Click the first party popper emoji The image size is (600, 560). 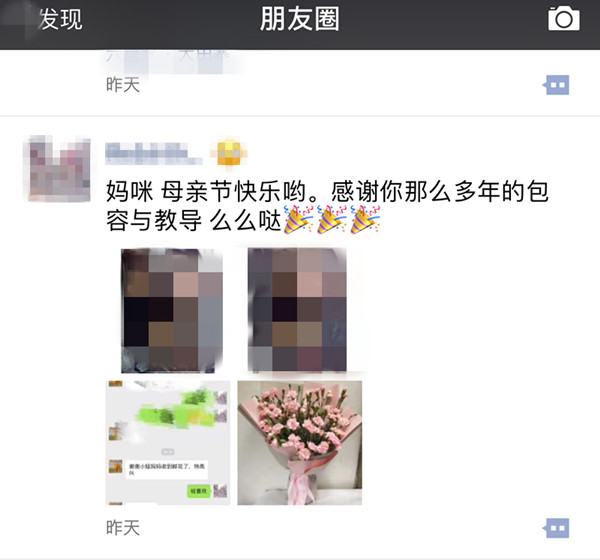click(x=298, y=219)
